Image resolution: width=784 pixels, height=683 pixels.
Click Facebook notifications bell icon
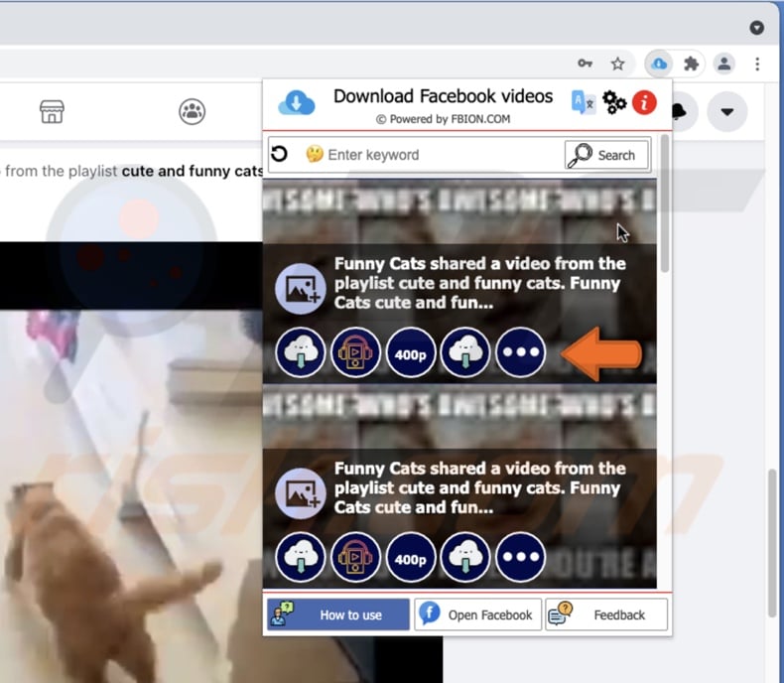(x=680, y=111)
